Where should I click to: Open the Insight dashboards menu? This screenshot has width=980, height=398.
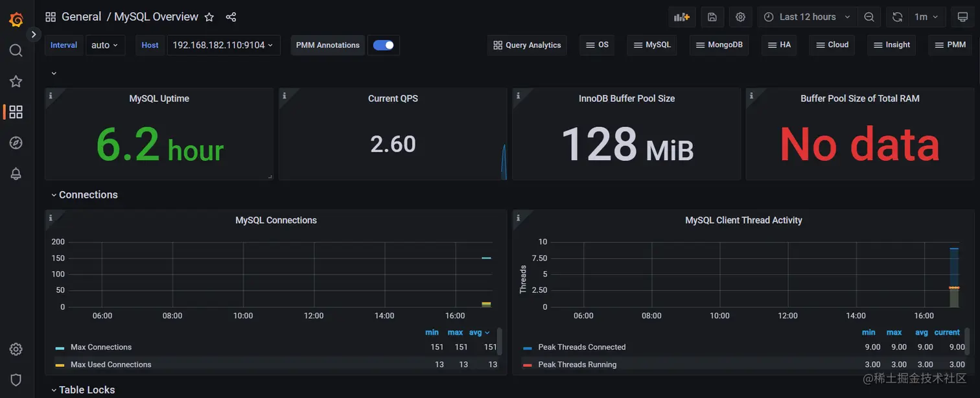[x=892, y=45]
